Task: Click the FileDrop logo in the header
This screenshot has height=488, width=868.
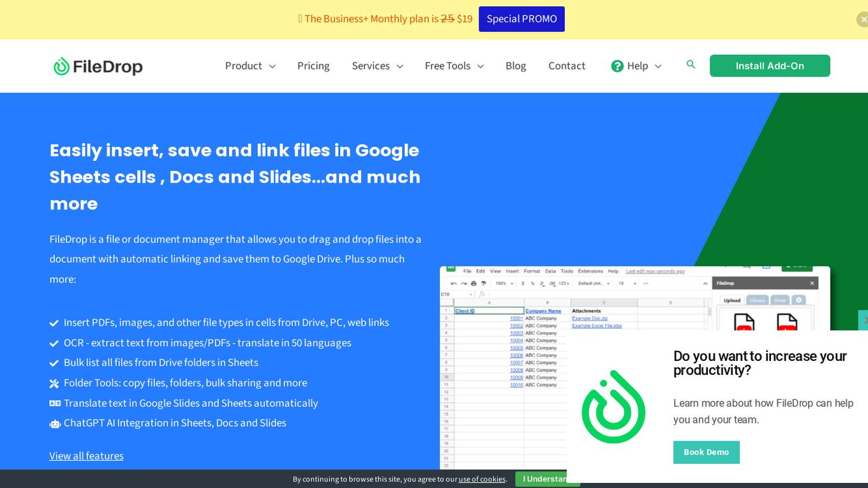Action: click(98, 66)
